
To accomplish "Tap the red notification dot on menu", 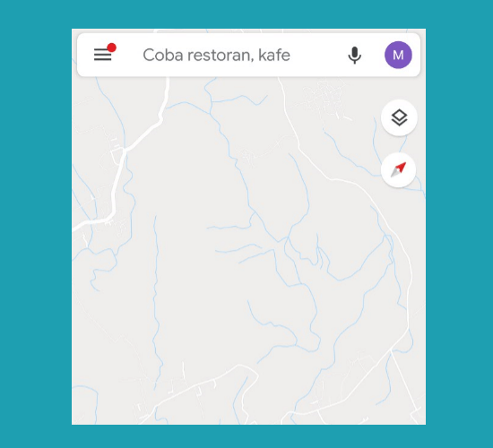I will click(x=112, y=47).
